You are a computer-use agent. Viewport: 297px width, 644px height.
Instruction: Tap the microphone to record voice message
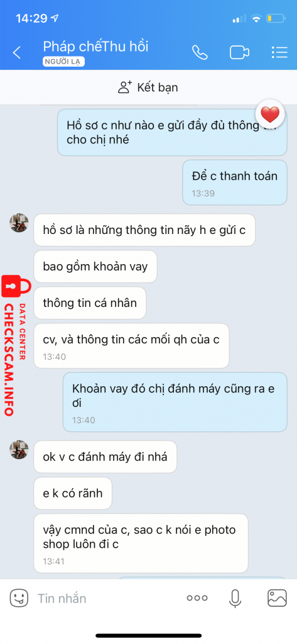pos(235,598)
